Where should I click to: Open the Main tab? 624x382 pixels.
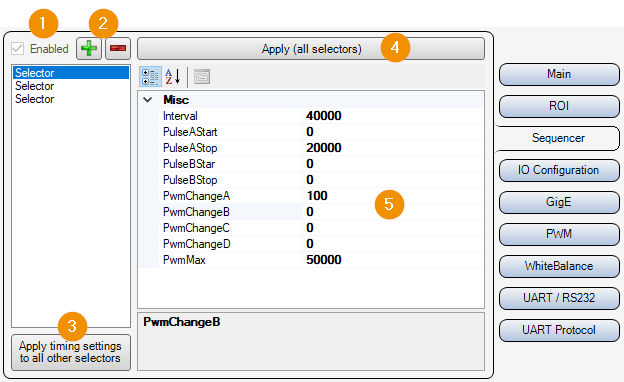[559, 74]
